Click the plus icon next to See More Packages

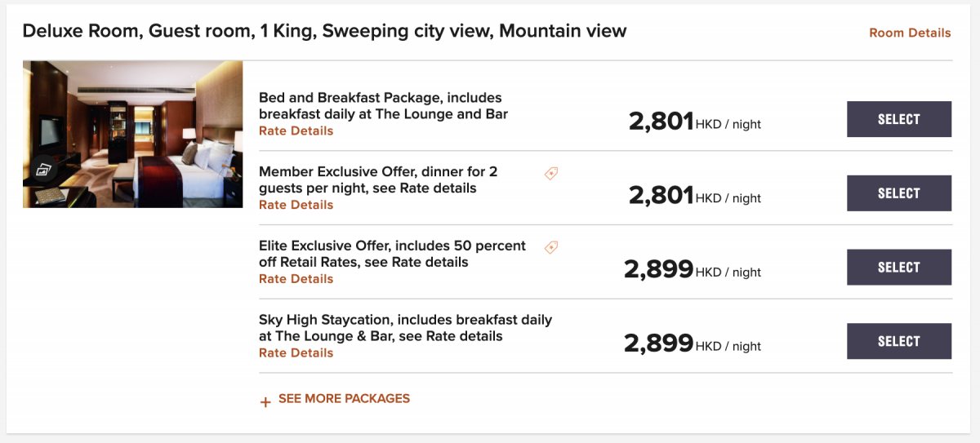(265, 401)
